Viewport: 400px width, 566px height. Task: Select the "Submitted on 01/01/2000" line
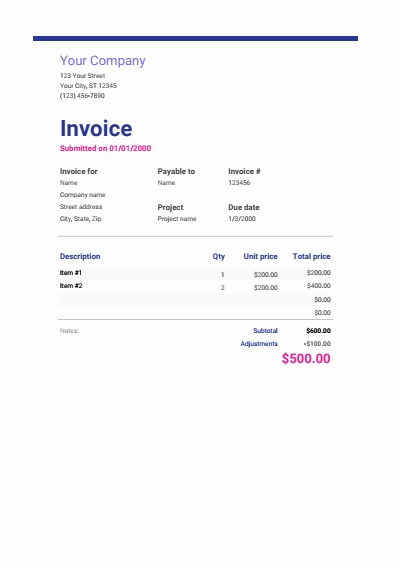pyautogui.click(x=105, y=148)
